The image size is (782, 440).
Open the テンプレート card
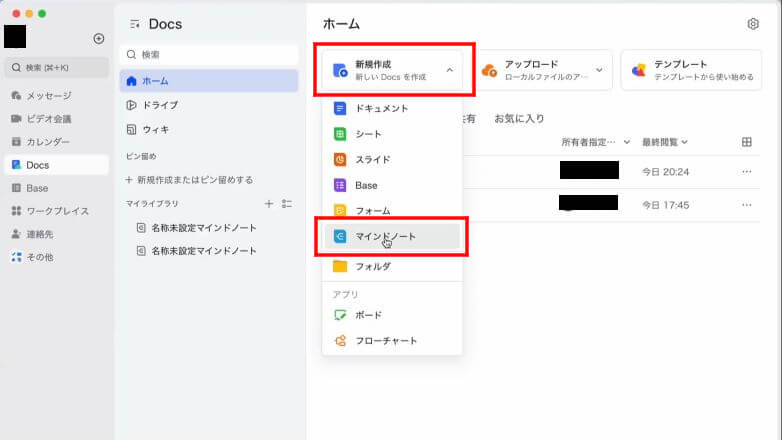pyautogui.click(x=691, y=70)
